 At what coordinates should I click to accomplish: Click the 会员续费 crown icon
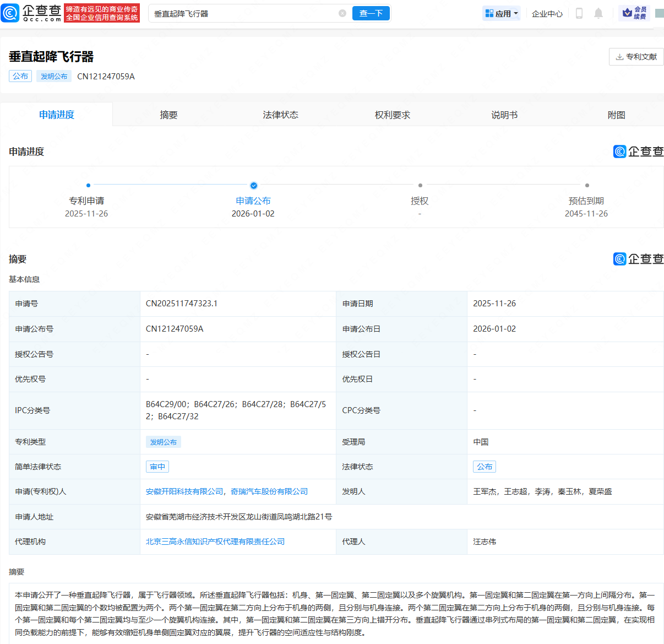pyautogui.click(x=634, y=13)
